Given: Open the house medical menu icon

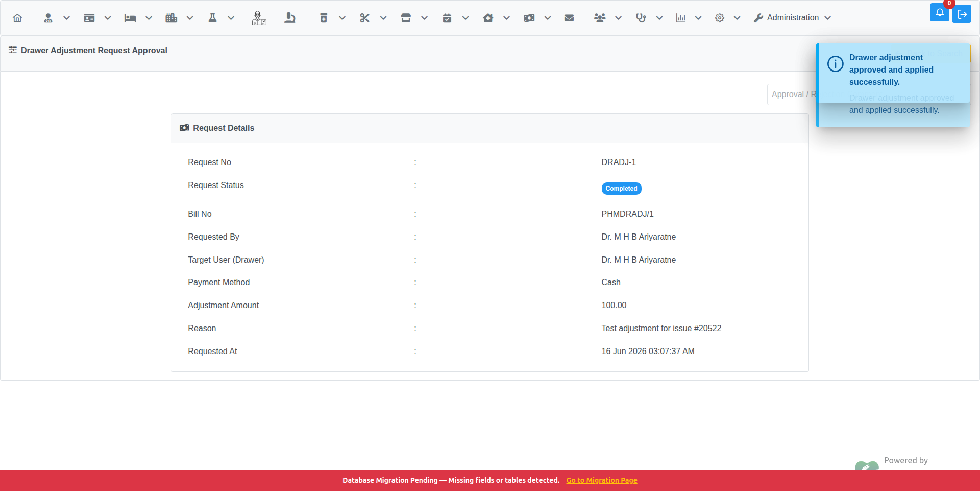Looking at the screenshot, I should pyautogui.click(x=488, y=18).
